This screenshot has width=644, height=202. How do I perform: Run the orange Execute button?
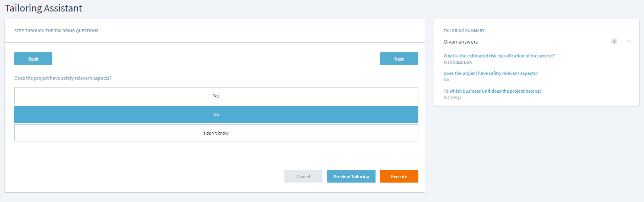pyautogui.click(x=399, y=176)
